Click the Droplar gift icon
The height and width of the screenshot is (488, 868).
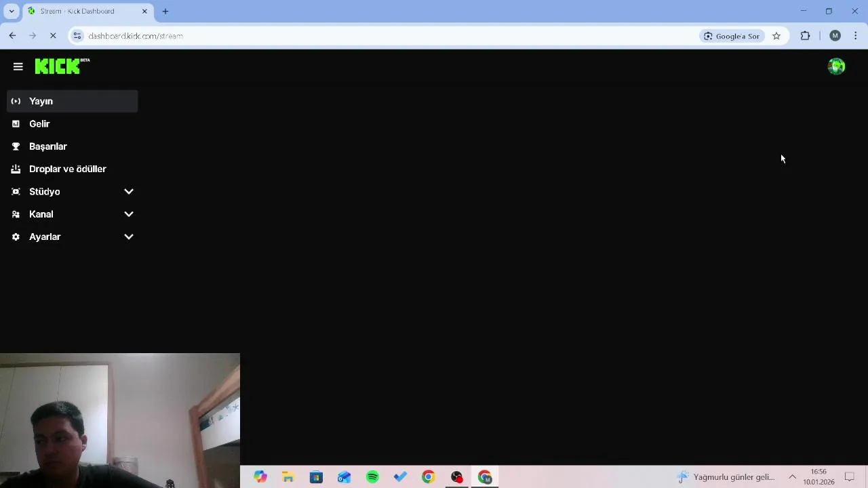coord(16,169)
